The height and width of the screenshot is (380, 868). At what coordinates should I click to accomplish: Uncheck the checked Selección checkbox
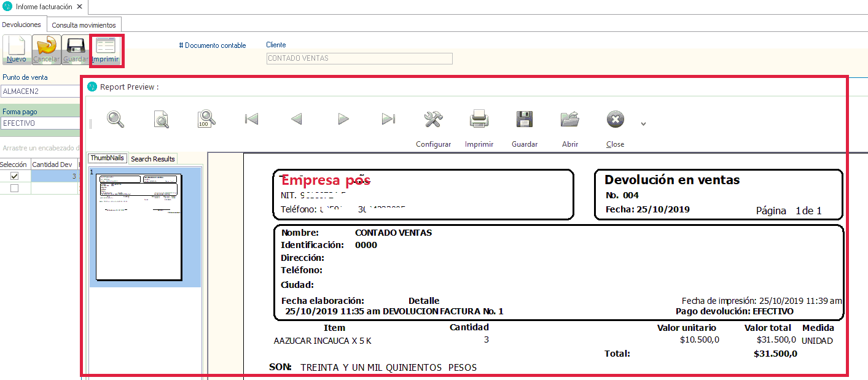point(15,176)
